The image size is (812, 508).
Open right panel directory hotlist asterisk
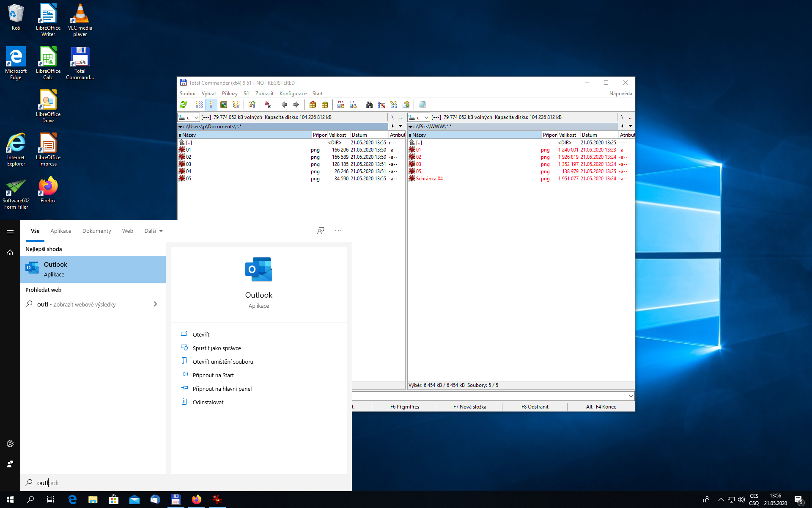pos(622,126)
